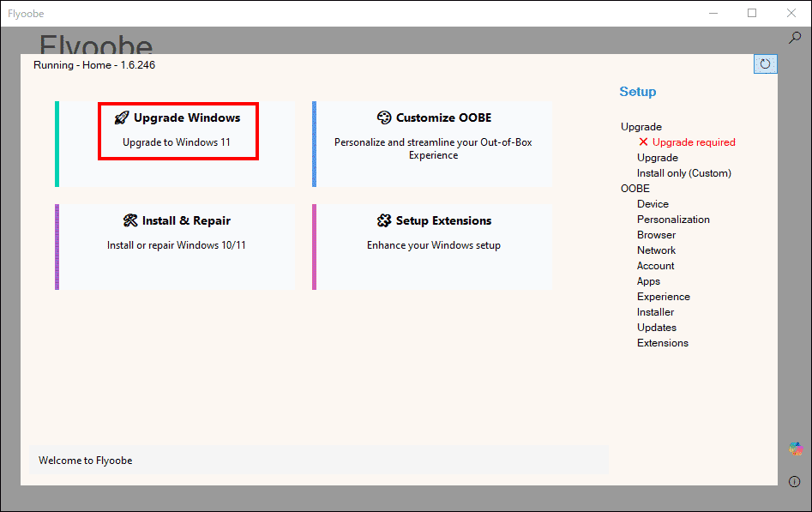Click the red X Upgrade required icon
Image resolution: width=812 pixels, height=512 pixels.
643,142
